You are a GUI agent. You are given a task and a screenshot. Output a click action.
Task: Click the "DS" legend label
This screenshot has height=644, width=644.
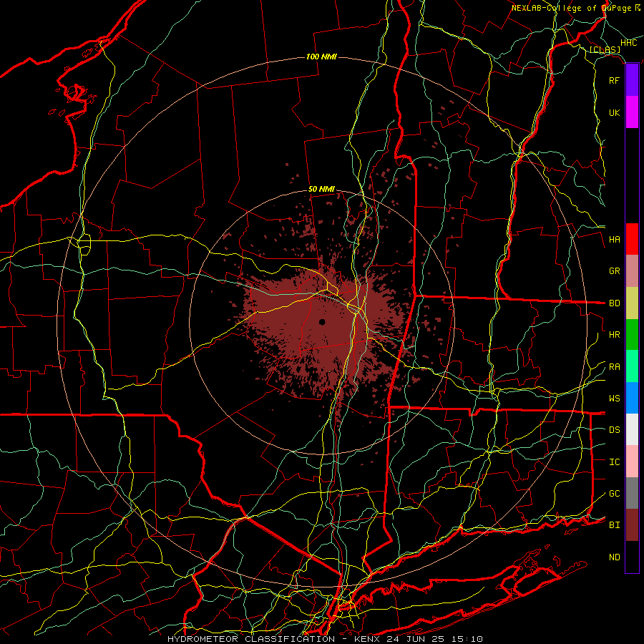click(614, 430)
